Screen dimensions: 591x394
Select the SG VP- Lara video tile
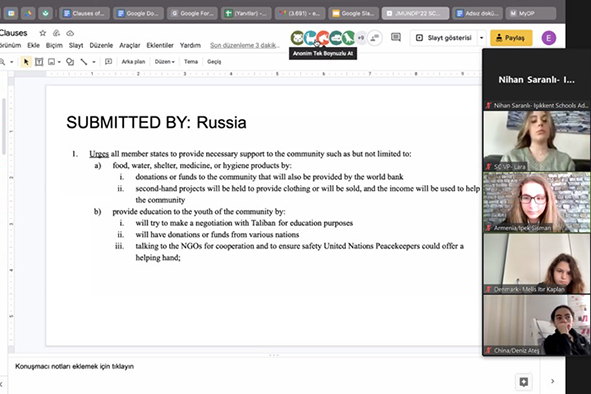pyautogui.click(x=537, y=141)
